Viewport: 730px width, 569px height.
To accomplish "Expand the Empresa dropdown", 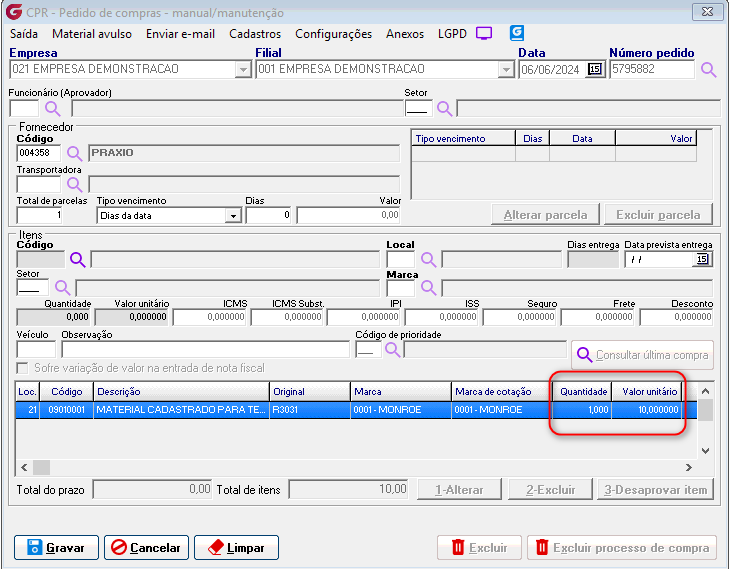I will [243, 70].
